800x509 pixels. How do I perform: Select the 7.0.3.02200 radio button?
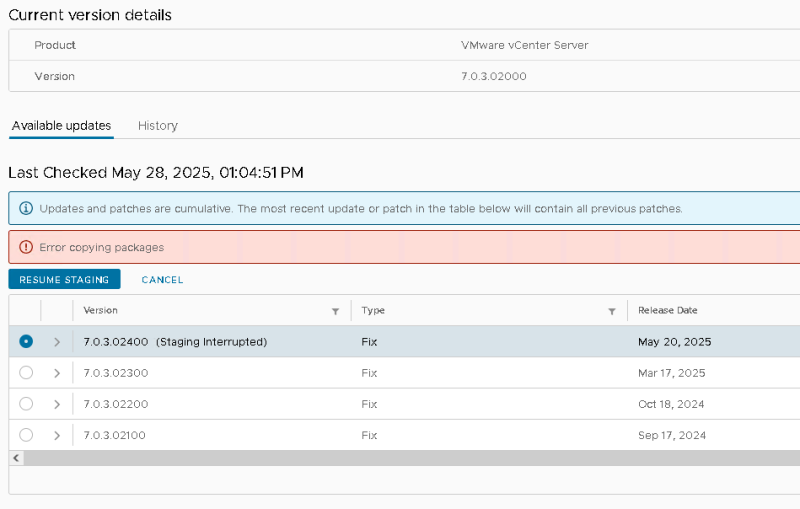click(x=26, y=404)
